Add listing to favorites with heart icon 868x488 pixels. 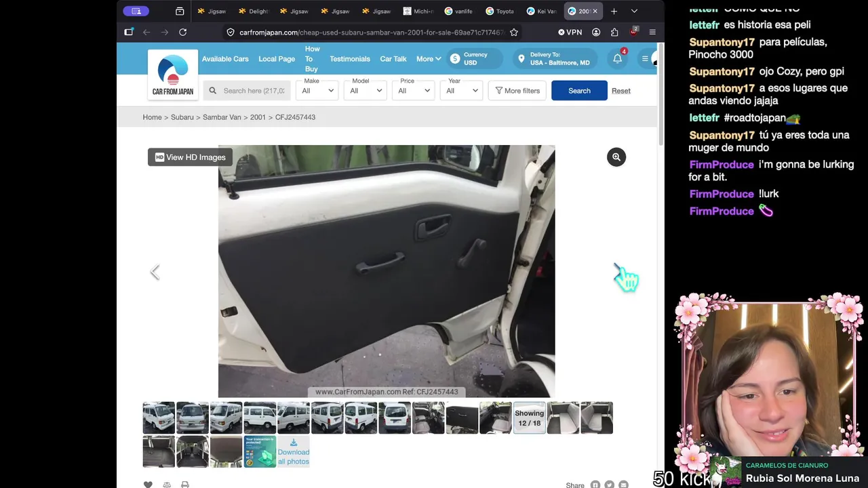click(148, 485)
